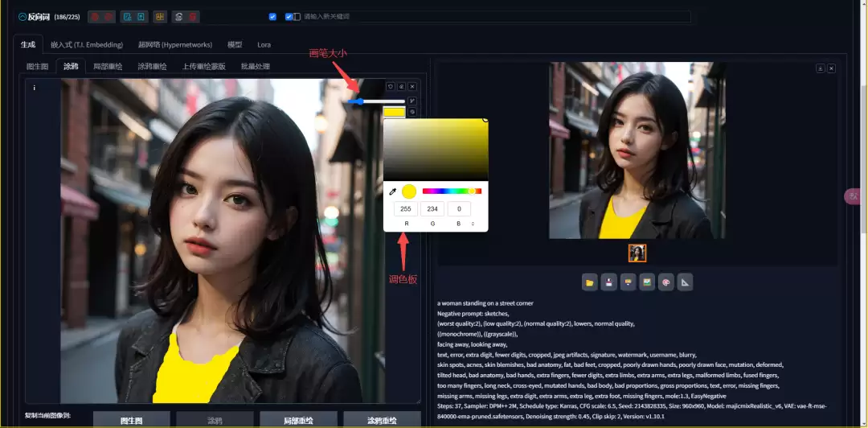Click the X icon to remove the canvas image

pos(411,87)
